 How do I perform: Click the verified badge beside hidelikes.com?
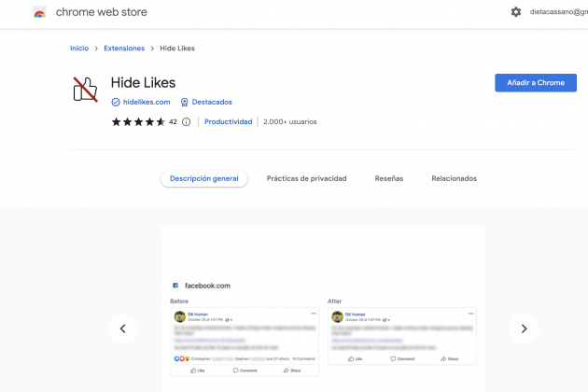[116, 102]
